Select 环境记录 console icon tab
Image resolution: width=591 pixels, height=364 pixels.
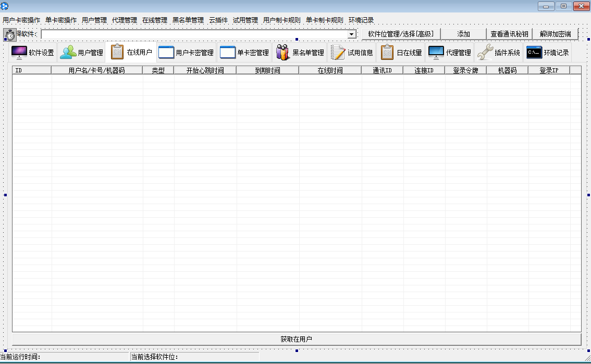point(534,53)
